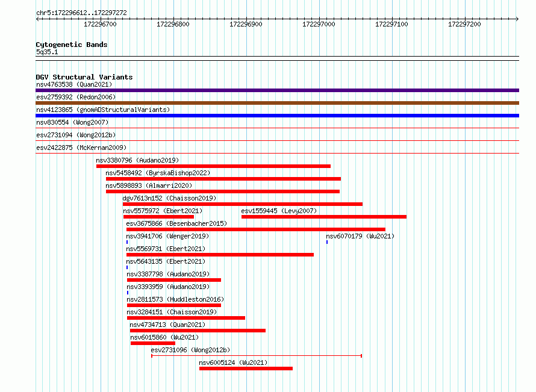This screenshot has height=392, width=536.
Task: Click the small blue mark under nsv6070179
Action: (x=327, y=242)
